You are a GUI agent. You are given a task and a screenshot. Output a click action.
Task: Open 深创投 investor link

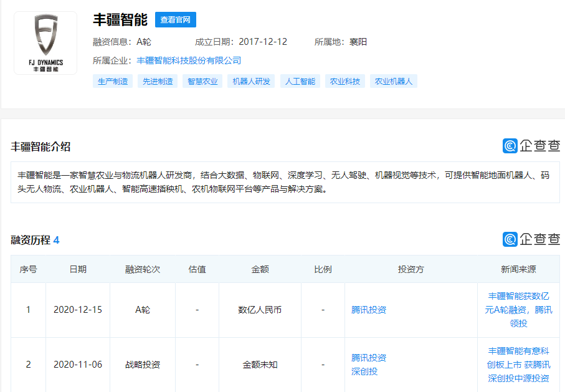coord(364,371)
